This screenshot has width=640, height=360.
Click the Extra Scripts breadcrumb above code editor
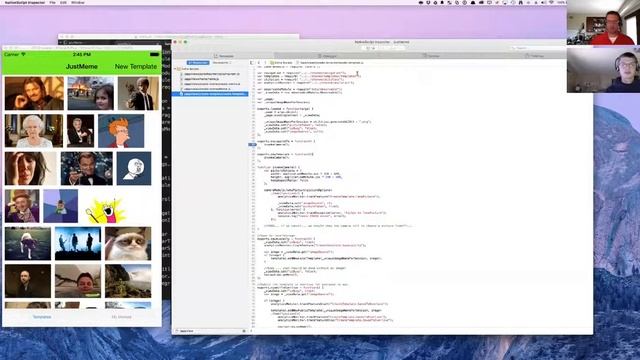(282, 63)
